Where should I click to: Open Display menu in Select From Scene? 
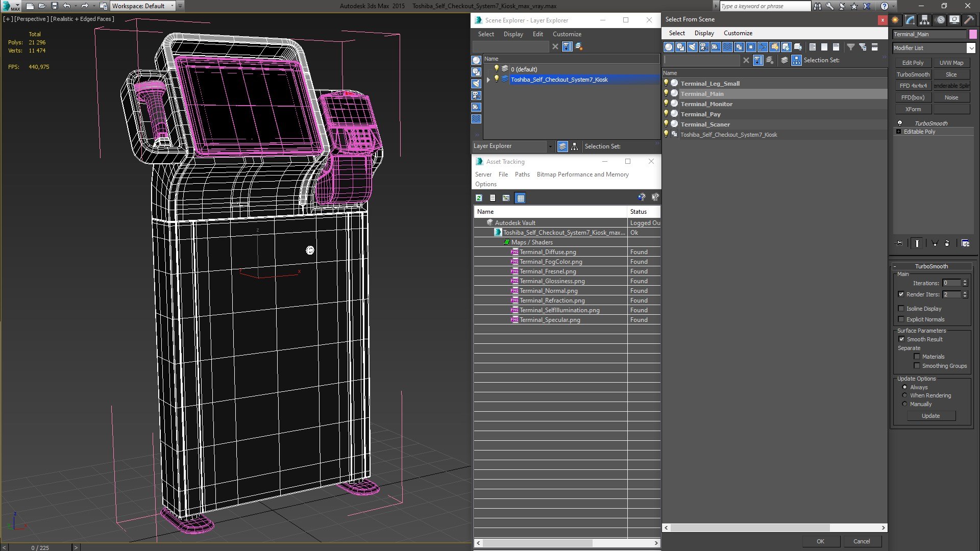704,33
